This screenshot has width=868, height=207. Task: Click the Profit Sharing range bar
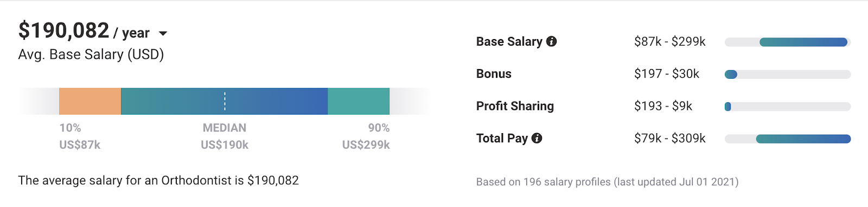click(x=788, y=106)
